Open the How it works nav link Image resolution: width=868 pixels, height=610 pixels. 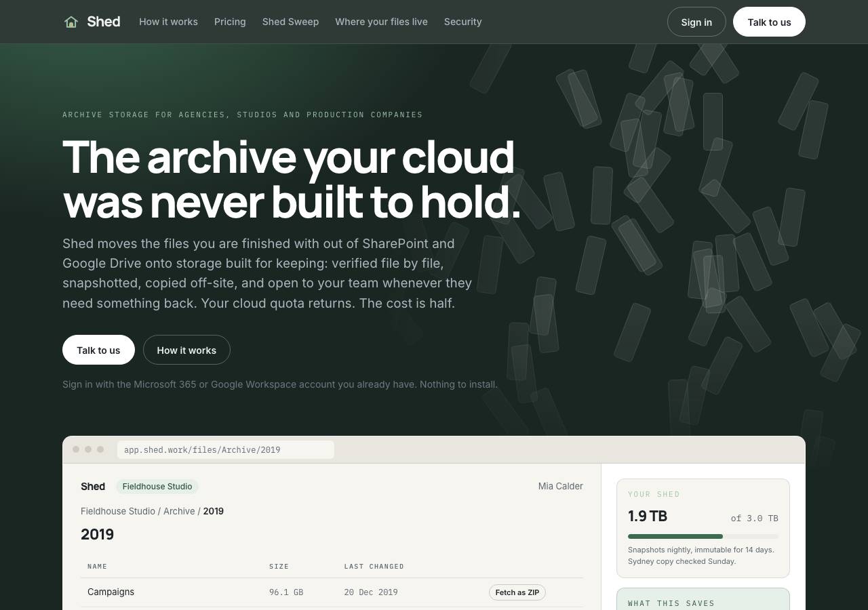(168, 22)
